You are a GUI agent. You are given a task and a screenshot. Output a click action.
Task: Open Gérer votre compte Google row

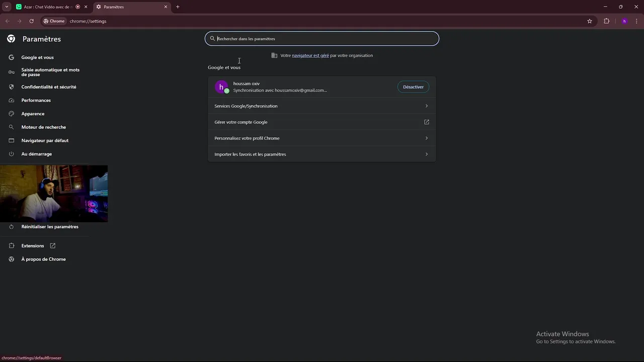[322, 122]
